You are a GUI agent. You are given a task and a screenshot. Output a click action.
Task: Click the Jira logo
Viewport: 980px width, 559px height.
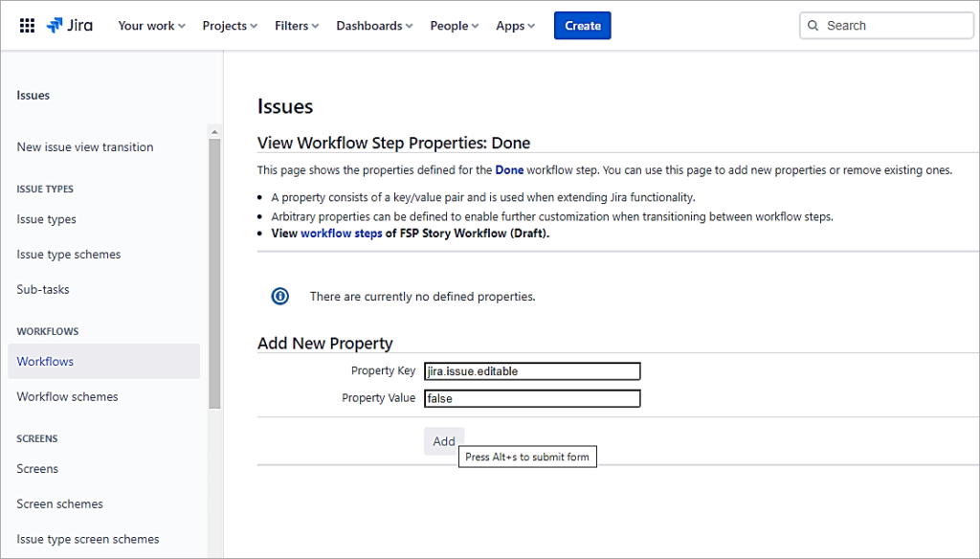pyautogui.click(x=68, y=25)
